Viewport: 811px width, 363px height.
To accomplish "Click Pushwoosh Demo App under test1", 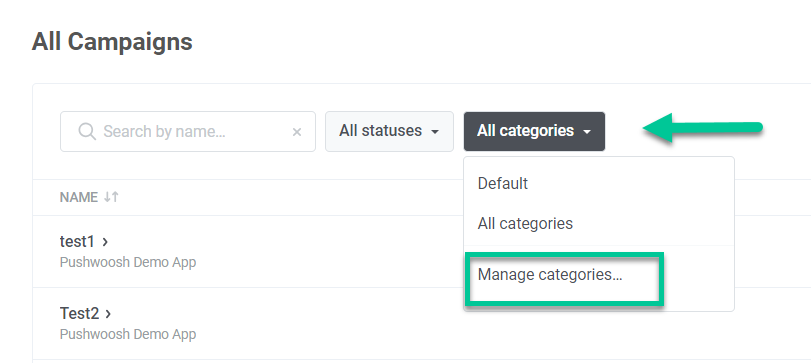I will [x=128, y=262].
